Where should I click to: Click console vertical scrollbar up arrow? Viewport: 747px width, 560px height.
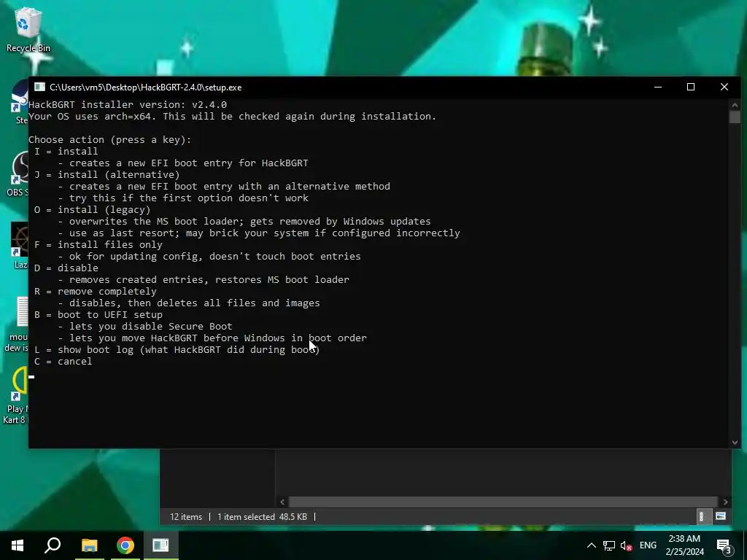pos(735,105)
